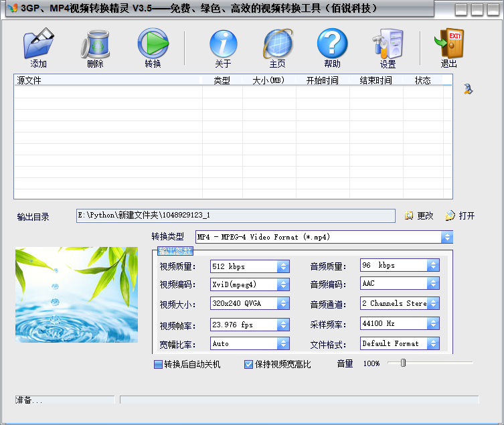Click the 开始时间 column header
The image size is (504, 425).
(323, 80)
